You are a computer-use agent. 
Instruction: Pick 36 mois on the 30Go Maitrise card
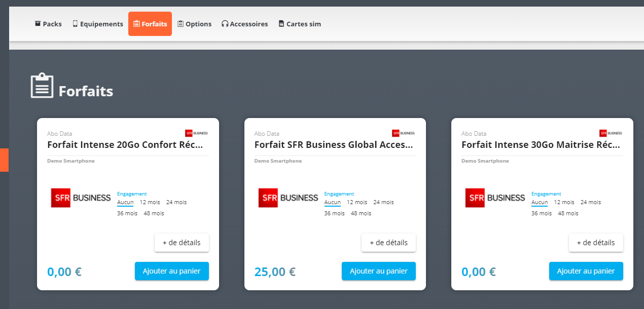[x=542, y=213]
